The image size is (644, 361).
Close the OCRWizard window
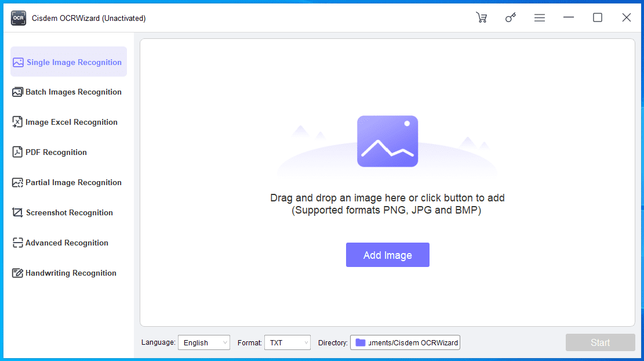tap(627, 17)
